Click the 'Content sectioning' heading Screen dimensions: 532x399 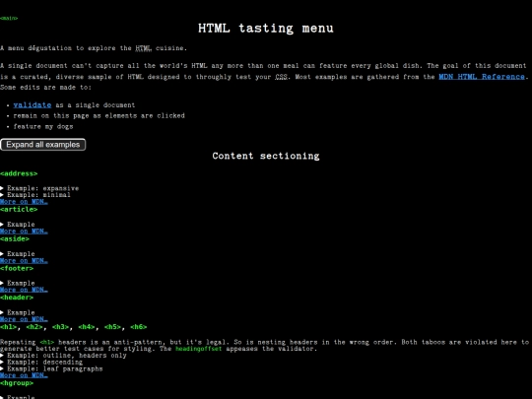click(266, 156)
